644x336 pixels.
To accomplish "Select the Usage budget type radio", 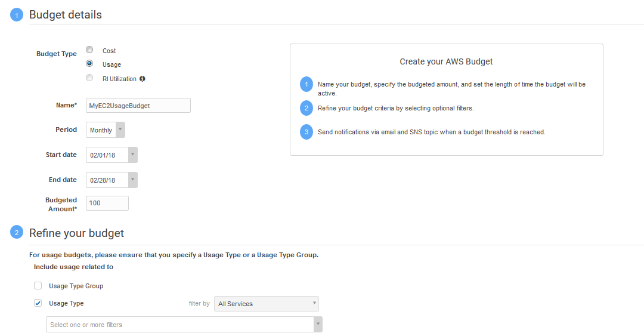I will pyautogui.click(x=89, y=64).
